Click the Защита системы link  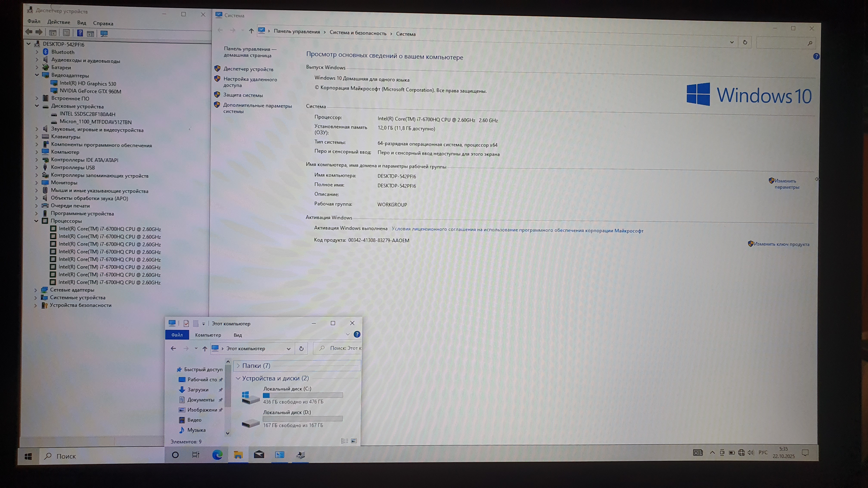243,95
